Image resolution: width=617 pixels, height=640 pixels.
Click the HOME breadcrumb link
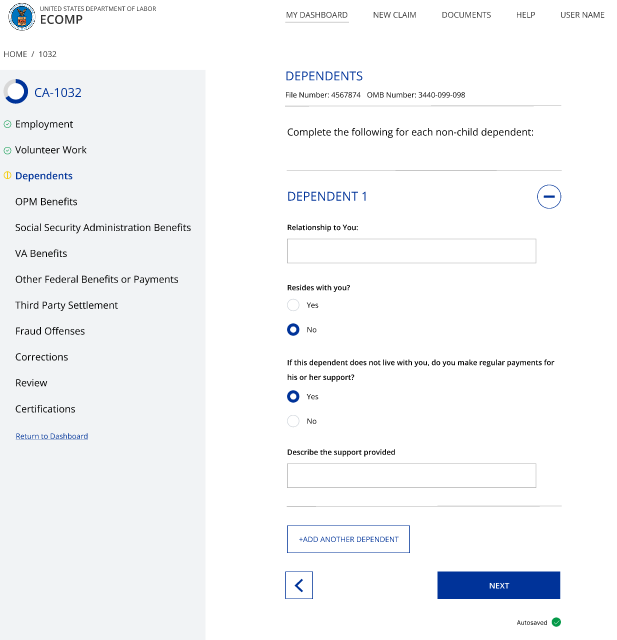tap(15, 54)
